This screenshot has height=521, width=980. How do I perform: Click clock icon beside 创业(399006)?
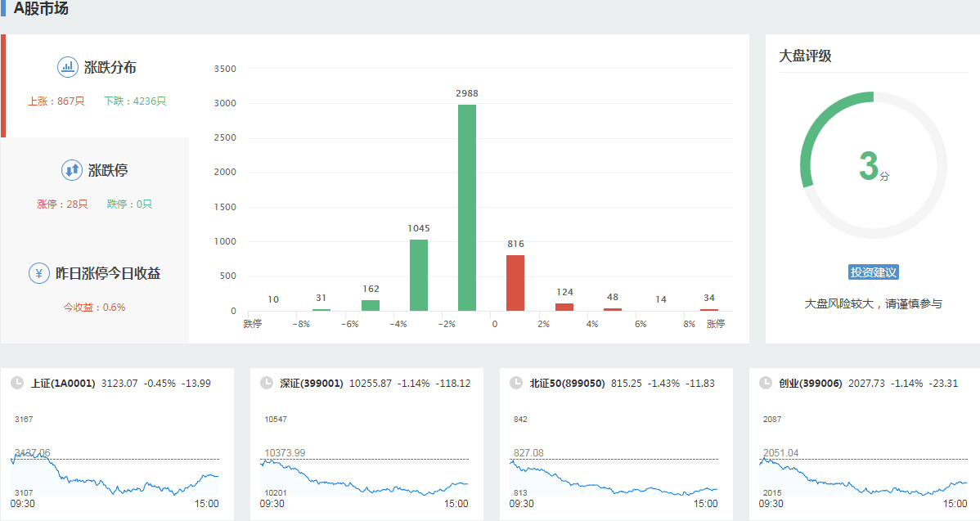[x=765, y=383]
